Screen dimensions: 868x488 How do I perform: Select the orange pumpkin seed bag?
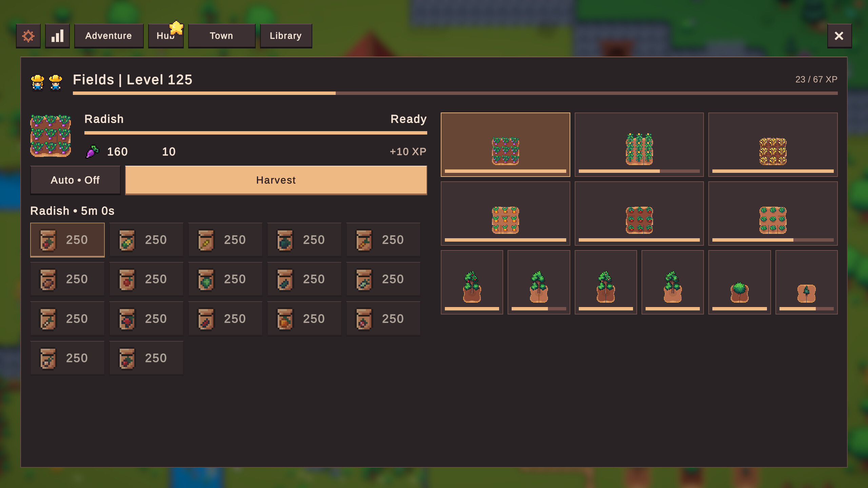pos(304,319)
